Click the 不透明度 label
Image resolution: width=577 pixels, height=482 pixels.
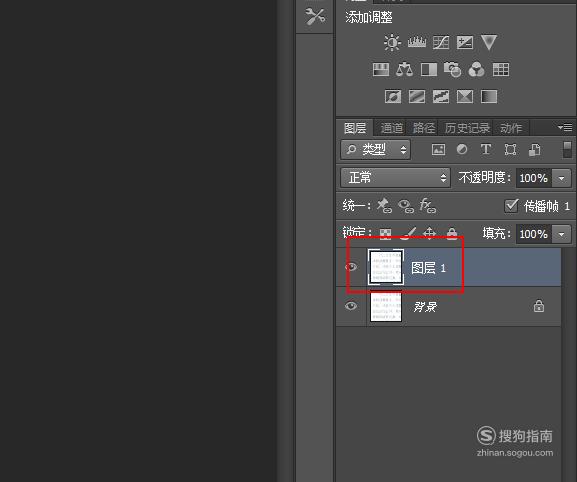pyautogui.click(x=484, y=178)
